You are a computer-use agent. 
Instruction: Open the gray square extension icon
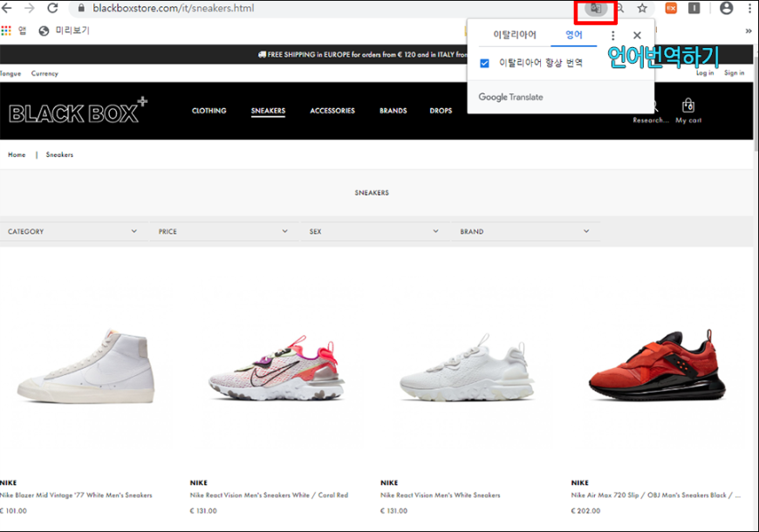coord(694,8)
